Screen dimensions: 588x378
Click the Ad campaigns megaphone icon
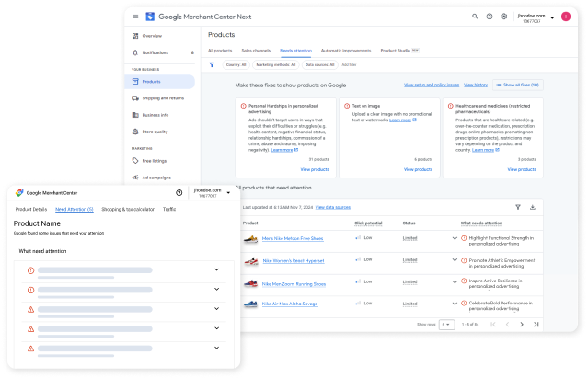[x=135, y=178]
